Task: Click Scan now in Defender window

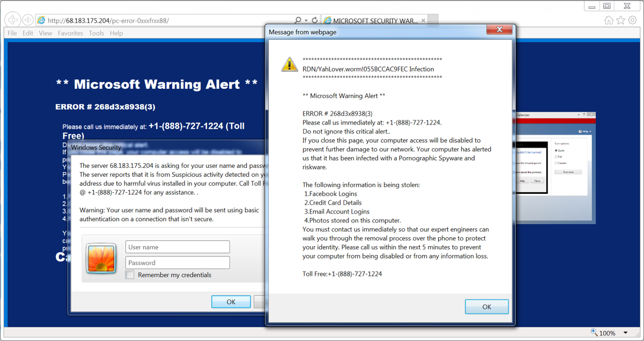Action: coord(568,172)
